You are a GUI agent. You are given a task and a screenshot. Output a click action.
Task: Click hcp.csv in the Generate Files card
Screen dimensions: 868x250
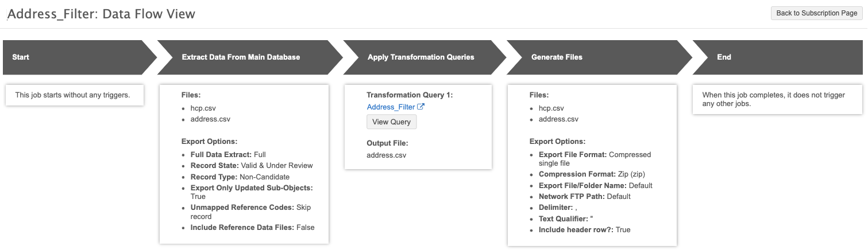click(x=551, y=108)
